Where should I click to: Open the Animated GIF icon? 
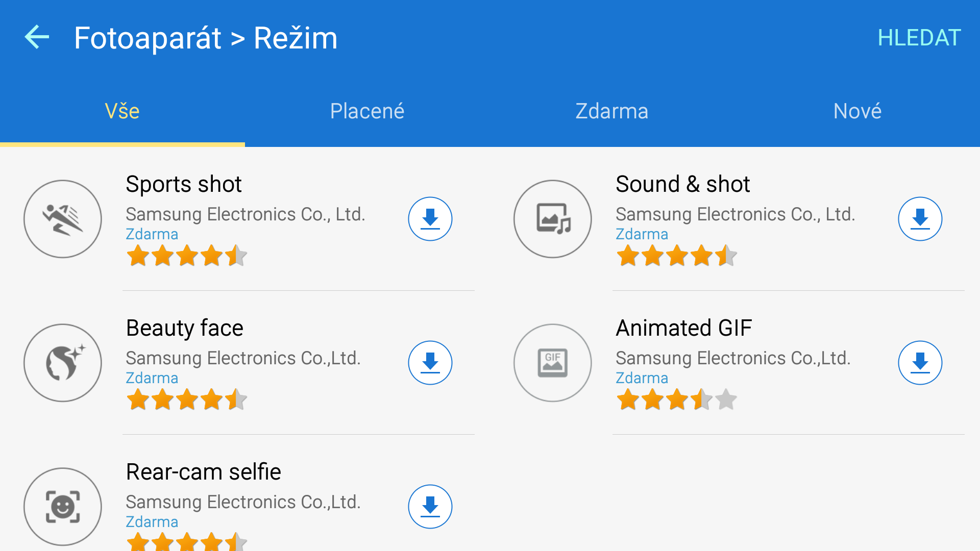pos(553,363)
